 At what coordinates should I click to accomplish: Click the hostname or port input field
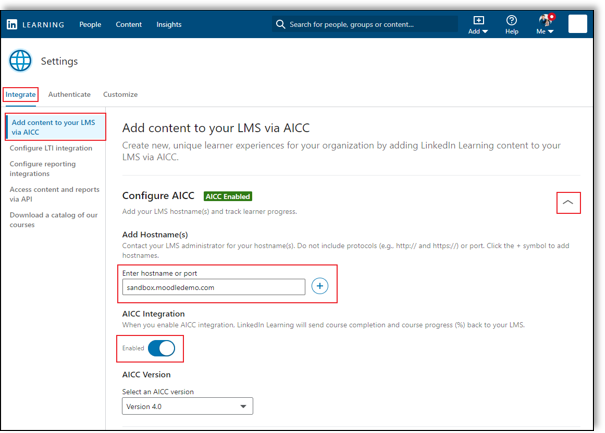[x=214, y=287]
